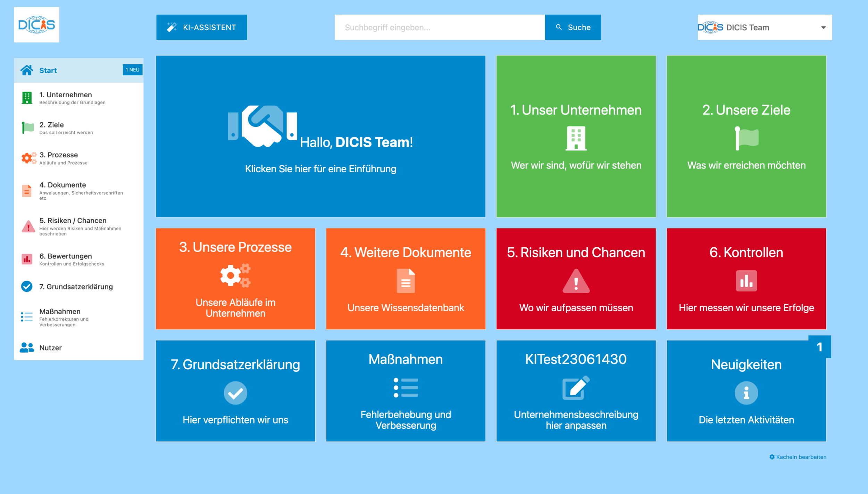The height and width of the screenshot is (494, 868).
Task: Click the DICIS logo in top-left
Action: (36, 25)
